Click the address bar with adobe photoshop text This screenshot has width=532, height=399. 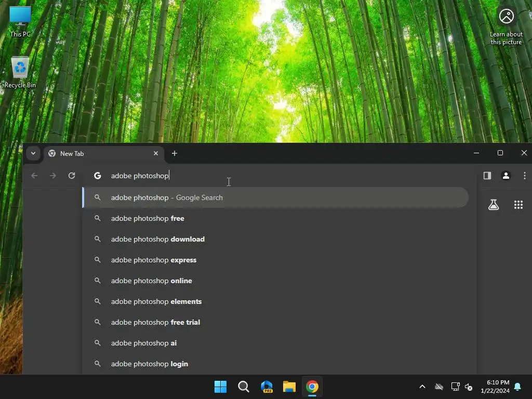[279, 176]
